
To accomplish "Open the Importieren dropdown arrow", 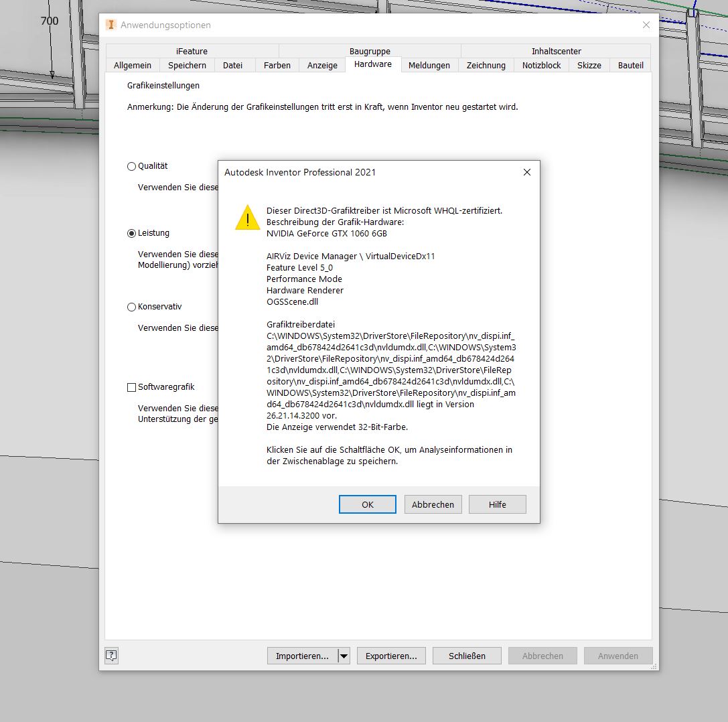I will (344, 656).
